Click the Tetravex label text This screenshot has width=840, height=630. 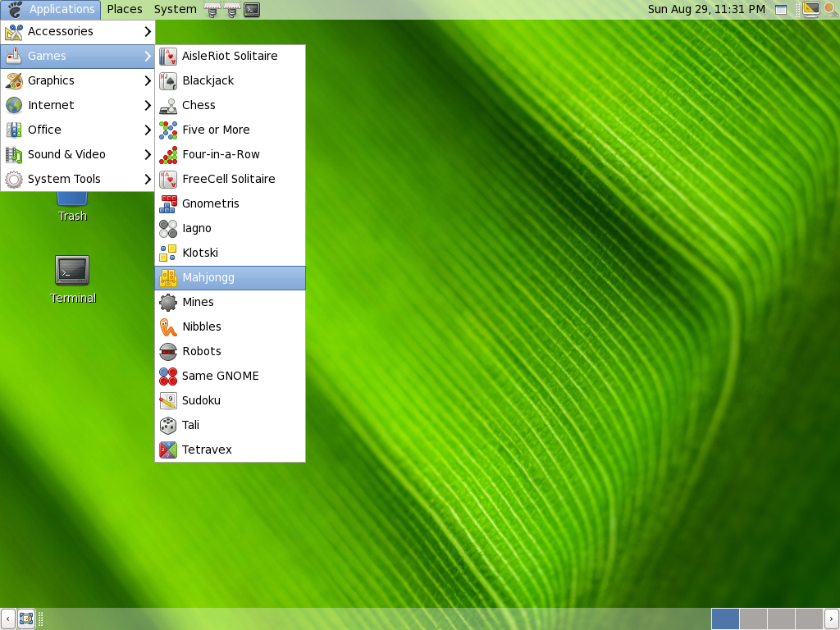(x=207, y=450)
